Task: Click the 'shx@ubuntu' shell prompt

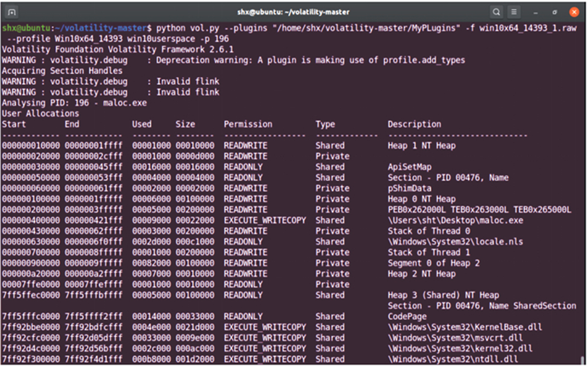Action: pyautogui.click(x=26, y=28)
